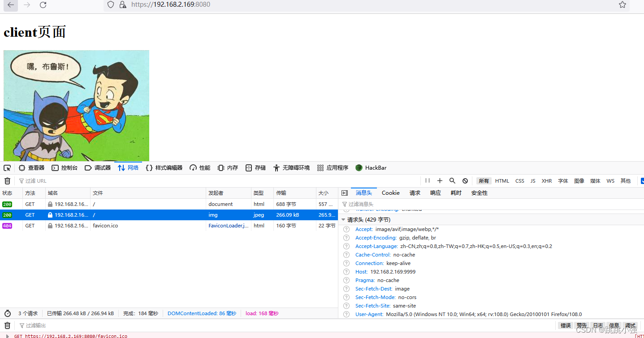The image size is (644, 338).
Task: Activate the element picker tool
Action: tap(7, 168)
